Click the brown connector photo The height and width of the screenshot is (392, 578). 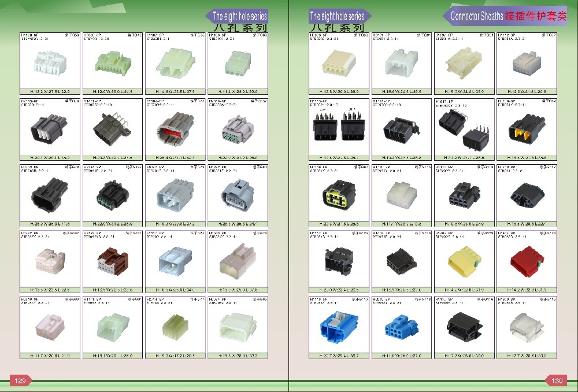tap(113, 261)
